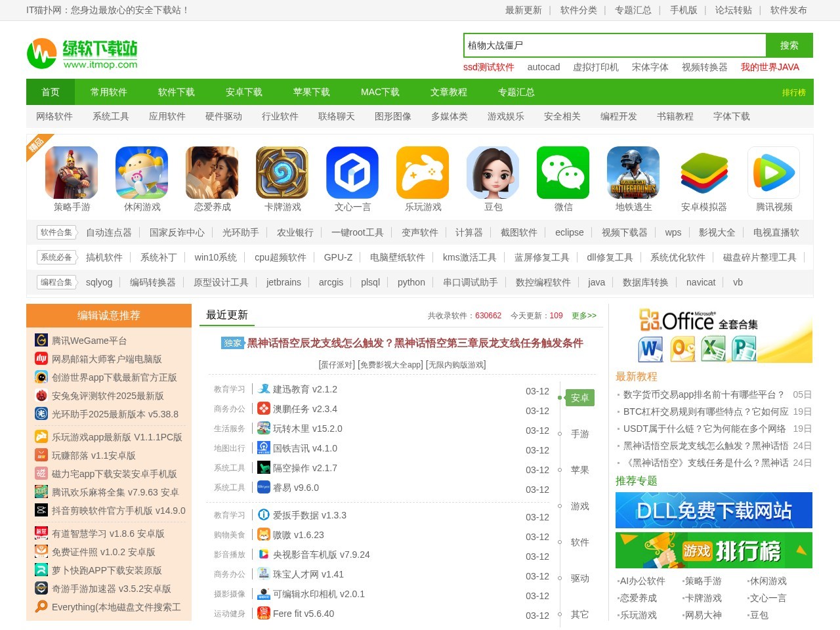Open the 更多>> link for recent updates
840x630 pixels.
click(583, 316)
